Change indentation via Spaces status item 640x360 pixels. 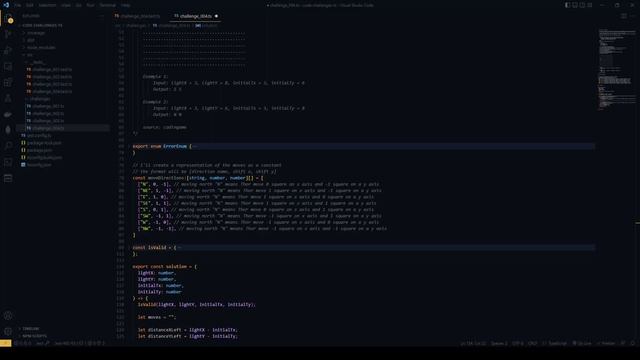point(499,343)
